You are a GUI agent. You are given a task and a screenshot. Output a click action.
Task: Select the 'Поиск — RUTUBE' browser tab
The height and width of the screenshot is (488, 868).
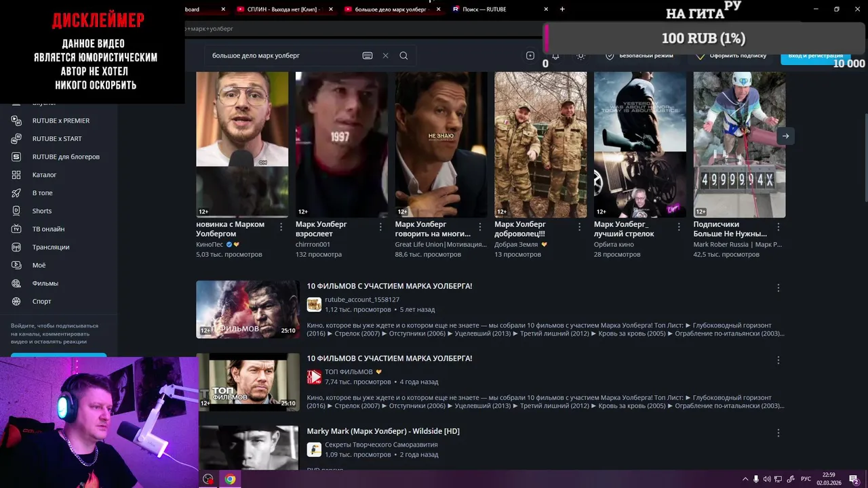coord(500,9)
